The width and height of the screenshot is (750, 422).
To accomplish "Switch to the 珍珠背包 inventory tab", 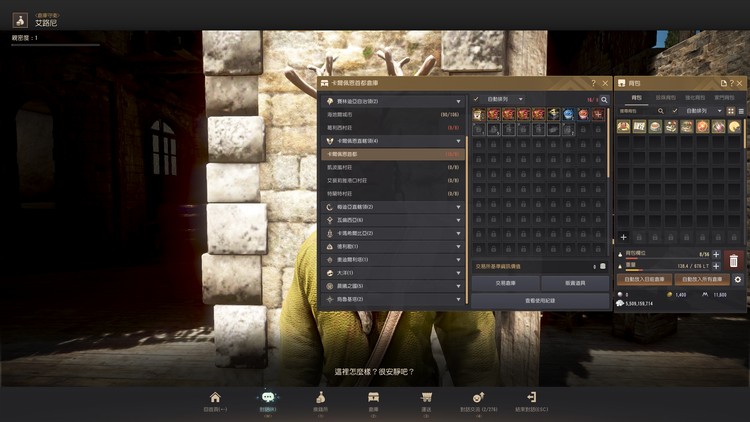I will (x=665, y=97).
